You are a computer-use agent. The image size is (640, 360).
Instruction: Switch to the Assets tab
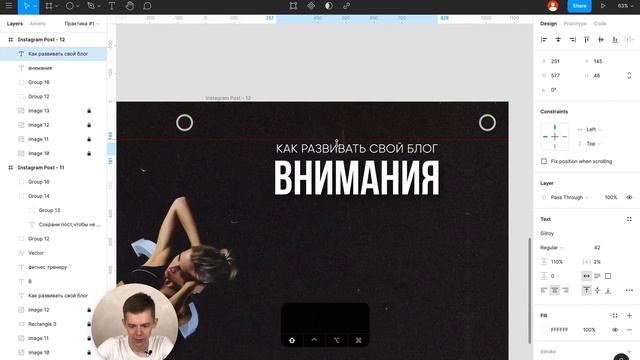(38, 24)
